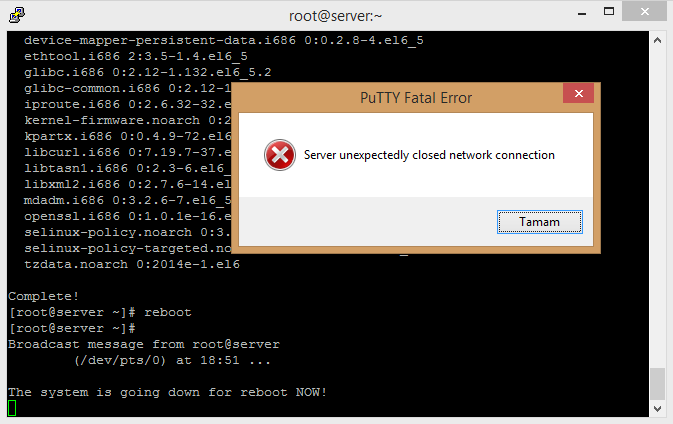Click the terminal scrollbar up arrow
Viewport: 673px width, 424px height.
tap(657, 40)
